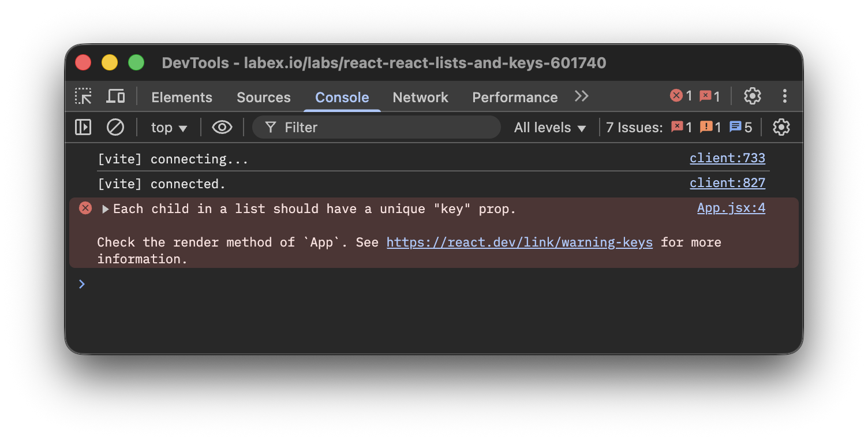Open DevTools settings gear
This screenshot has width=868, height=440.
(x=753, y=96)
